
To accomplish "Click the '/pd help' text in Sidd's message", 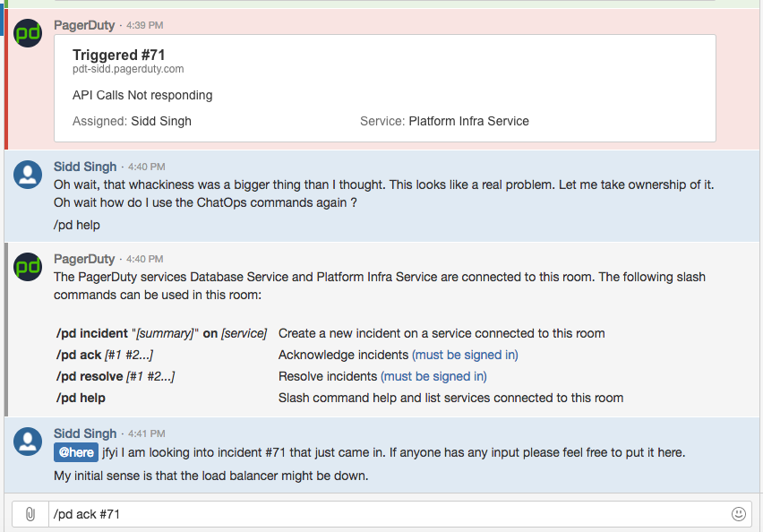I will [x=77, y=225].
